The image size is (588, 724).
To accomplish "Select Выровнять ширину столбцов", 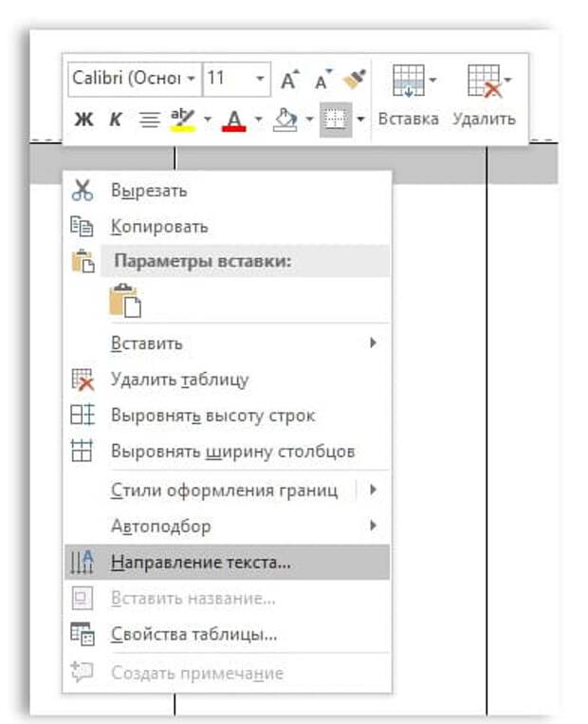I will pyautogui.click(x=227, y=451).
